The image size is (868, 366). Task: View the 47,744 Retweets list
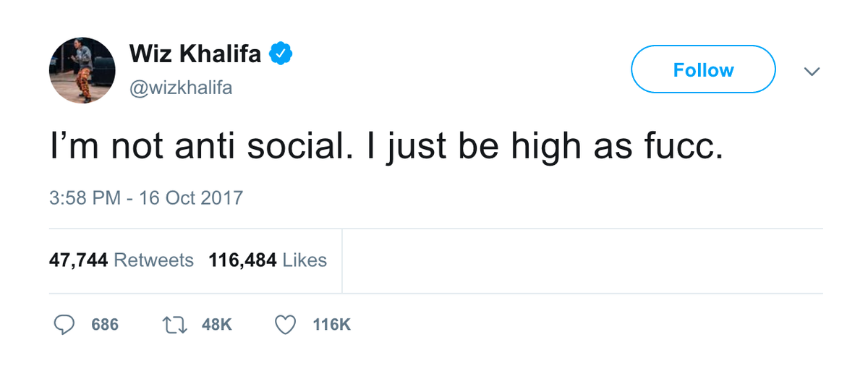click(122, 260)
